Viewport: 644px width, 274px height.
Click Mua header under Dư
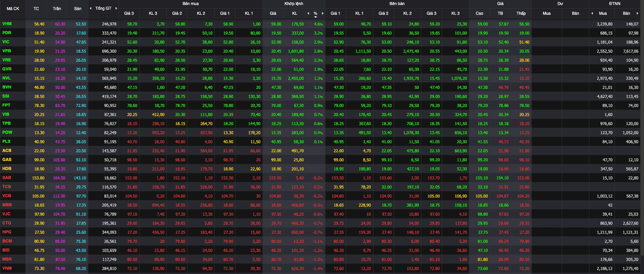click(x=547, y=13)
